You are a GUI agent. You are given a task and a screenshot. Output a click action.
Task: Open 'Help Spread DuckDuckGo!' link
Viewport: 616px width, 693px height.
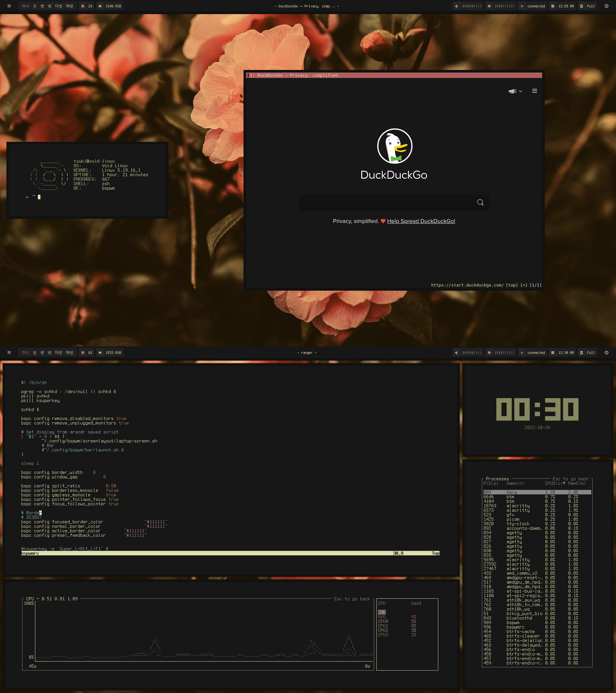point(421,221)
